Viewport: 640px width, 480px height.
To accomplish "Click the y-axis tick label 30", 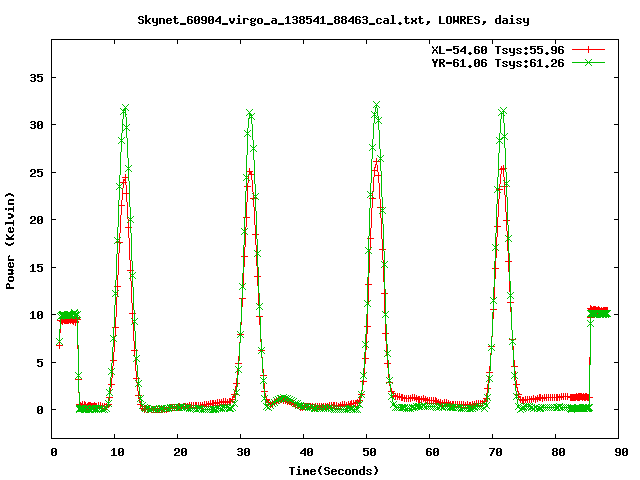I will click(36, 125).
